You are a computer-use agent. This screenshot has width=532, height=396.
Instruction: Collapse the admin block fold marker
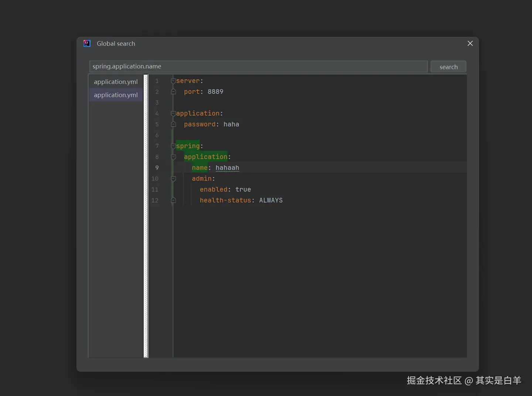point(173,179)
